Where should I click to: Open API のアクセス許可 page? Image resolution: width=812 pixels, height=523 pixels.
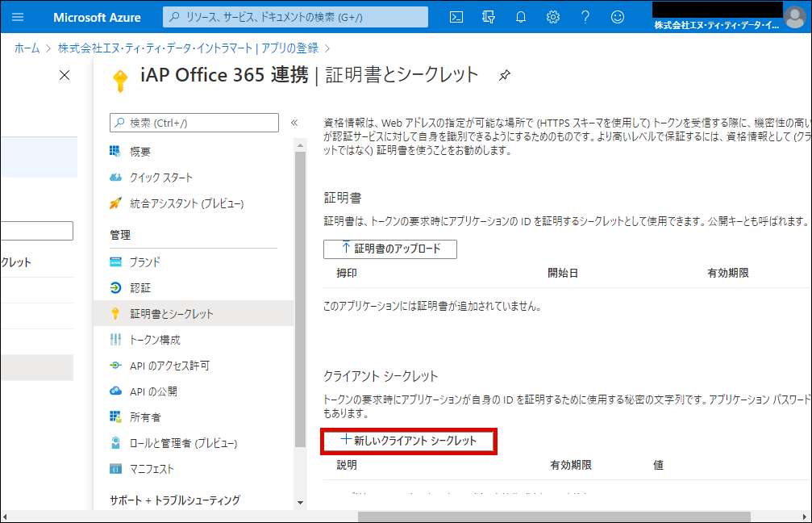click(x=169, y=366)
